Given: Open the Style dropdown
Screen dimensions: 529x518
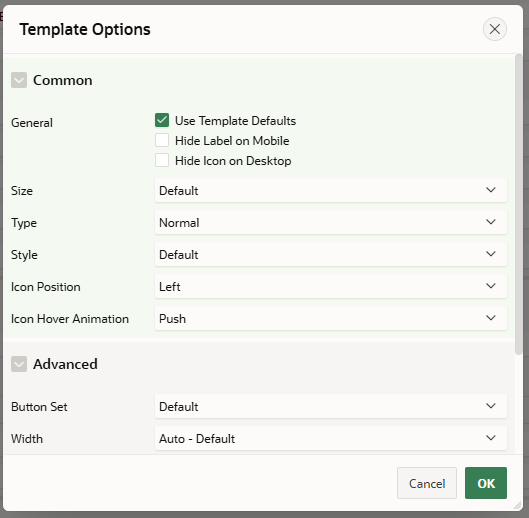Looking at the screenshot, I should tap(331, 254).
